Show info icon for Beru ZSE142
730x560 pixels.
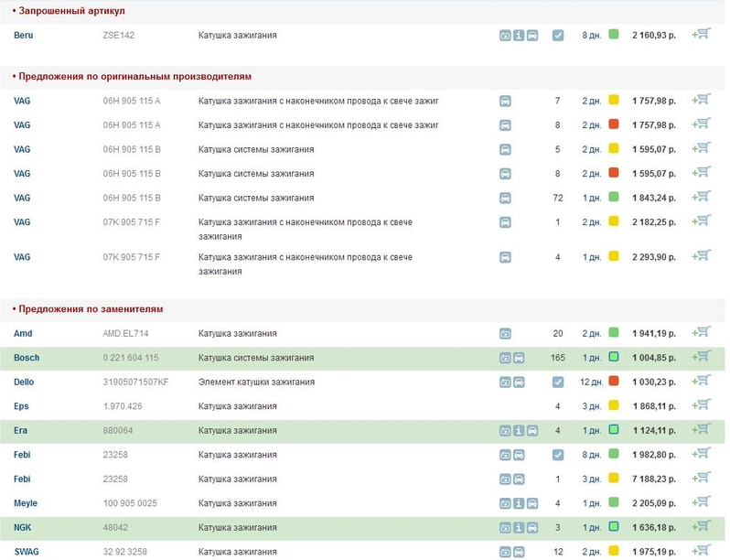[518, 36]
